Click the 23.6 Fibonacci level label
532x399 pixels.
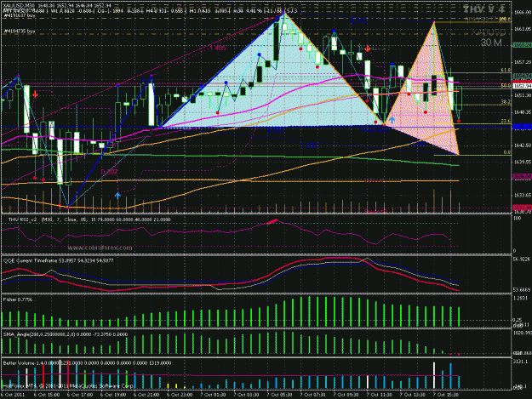[x=506, y=121]
